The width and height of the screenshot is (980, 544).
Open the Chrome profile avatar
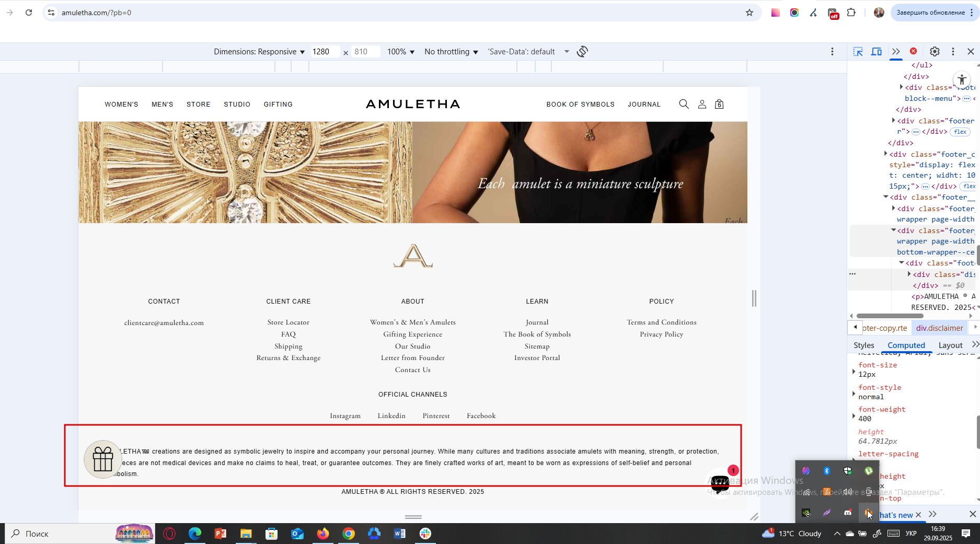coord(879,13)
